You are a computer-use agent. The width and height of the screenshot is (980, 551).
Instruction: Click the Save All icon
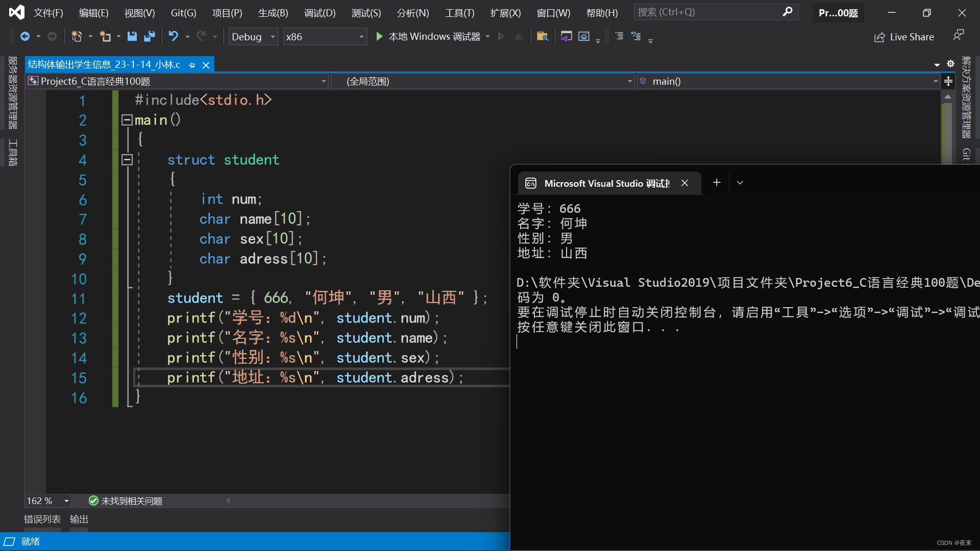click(150, 36)
